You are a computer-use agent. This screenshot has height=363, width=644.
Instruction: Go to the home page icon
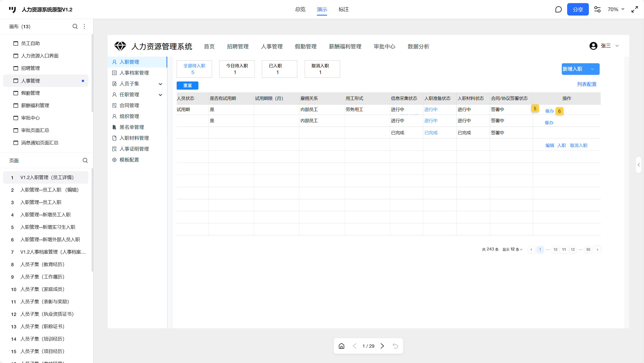(342, 346)
